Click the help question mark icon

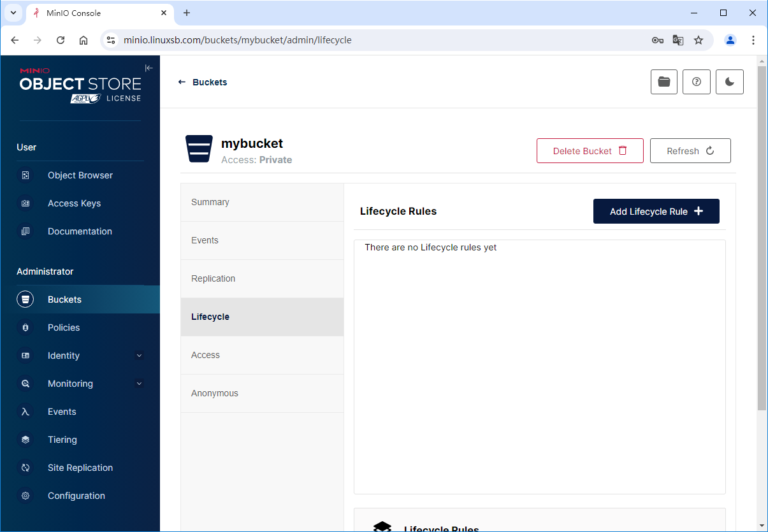(696, 82)
